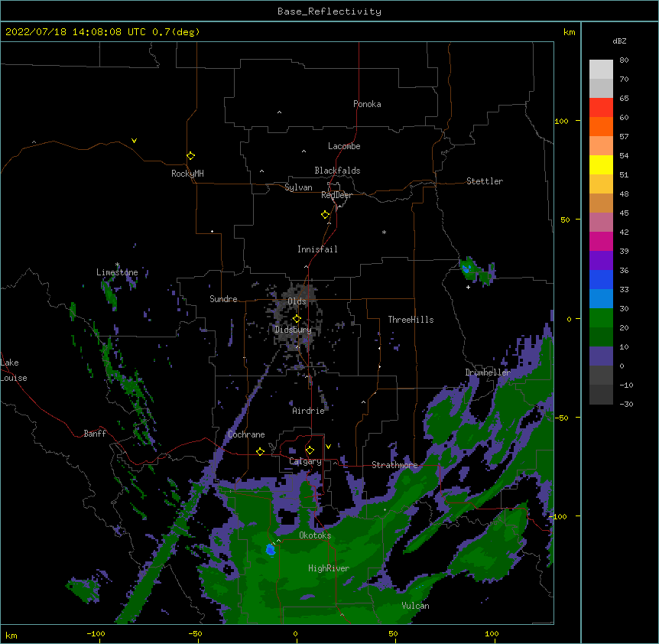Click the -30 dBZ dark gray legend swatch
The height and width of the screenshot is (644, 659).
point(601,395)
